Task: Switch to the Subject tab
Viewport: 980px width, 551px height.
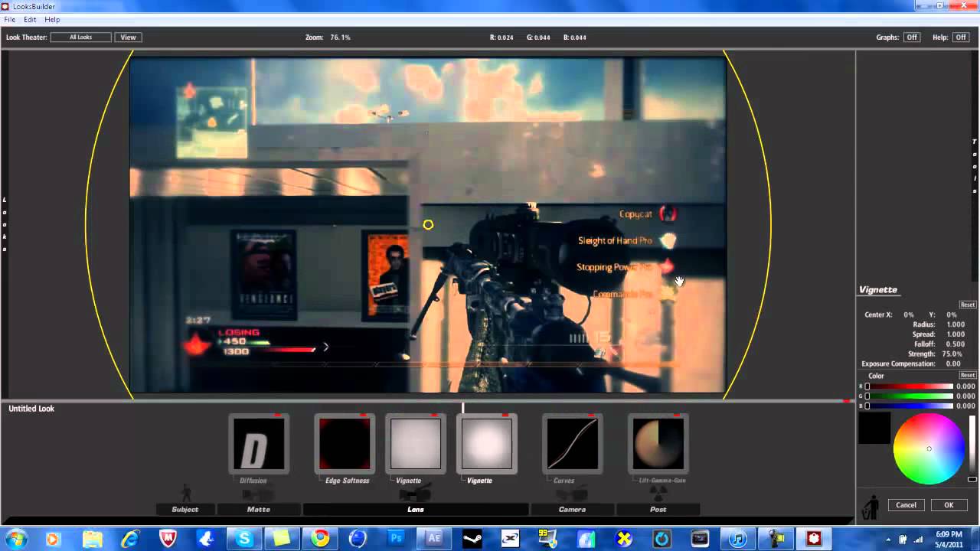Action: tap(185, 509)
